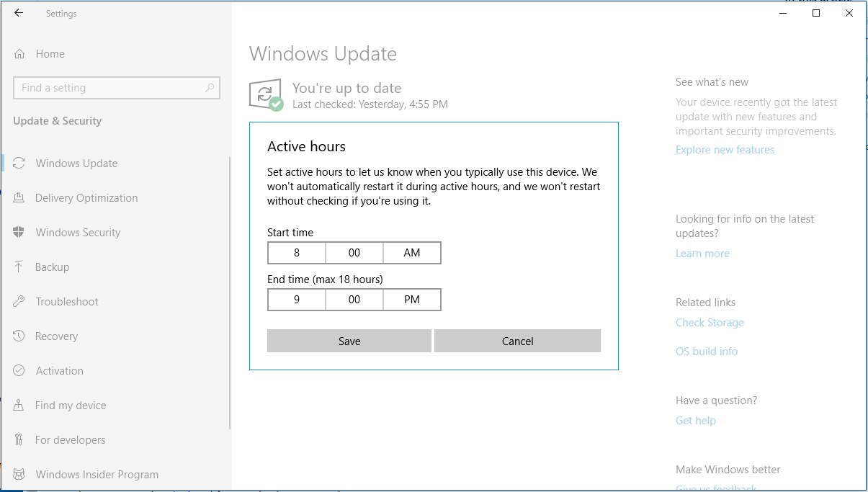Click the Windows Update page heading
The image size is (868, 492).
[x=323, y=54]
